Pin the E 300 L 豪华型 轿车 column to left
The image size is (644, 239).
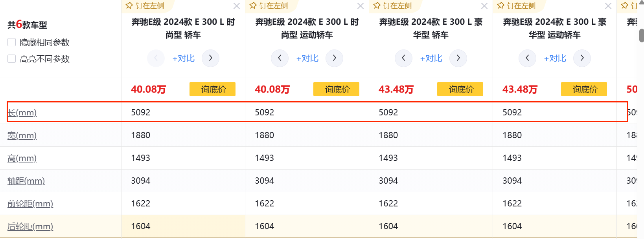[392, 6]
